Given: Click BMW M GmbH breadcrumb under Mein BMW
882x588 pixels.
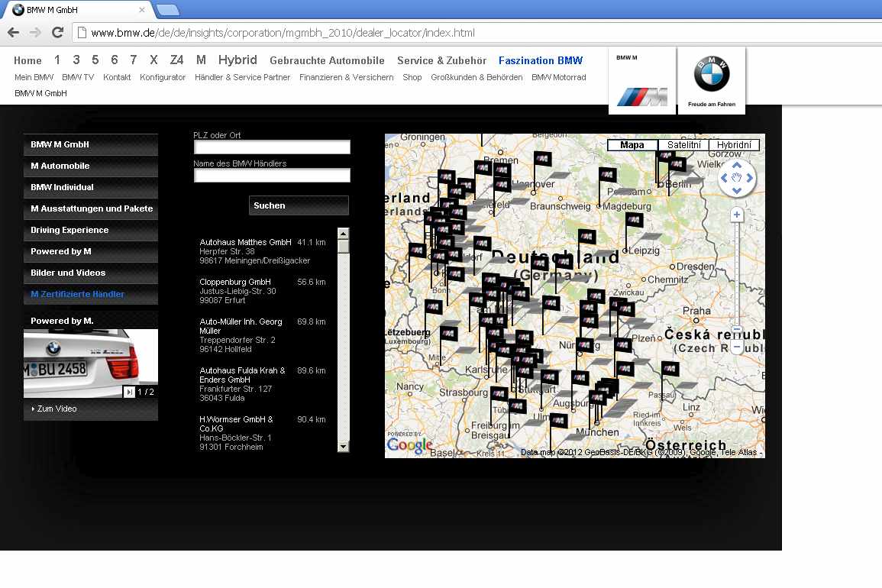Looking at the screenshot, I should (40, 93).
